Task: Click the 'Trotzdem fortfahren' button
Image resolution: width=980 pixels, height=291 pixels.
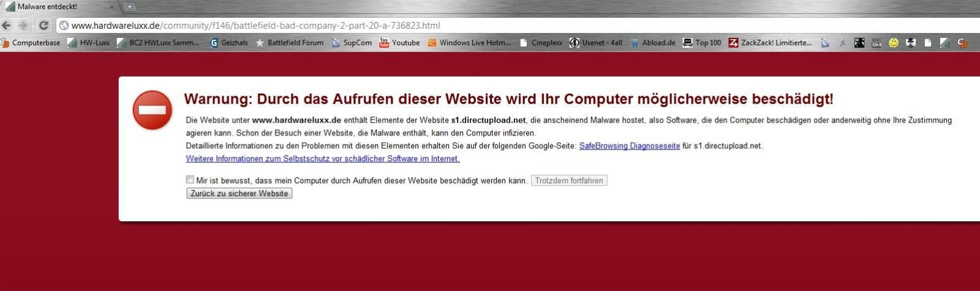Action: (x=569, y=181)
